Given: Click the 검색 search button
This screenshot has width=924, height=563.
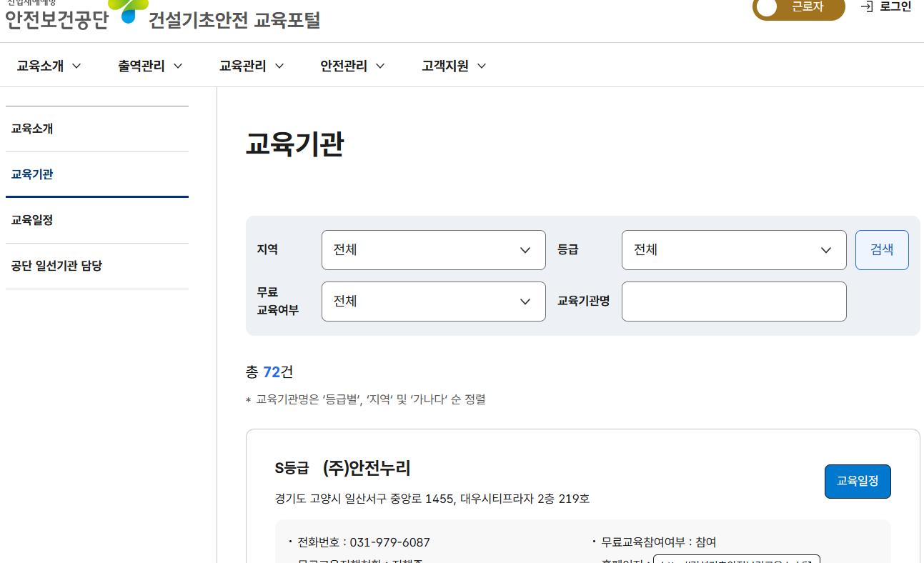Looking at the screenshot, I should coord(881,249).
